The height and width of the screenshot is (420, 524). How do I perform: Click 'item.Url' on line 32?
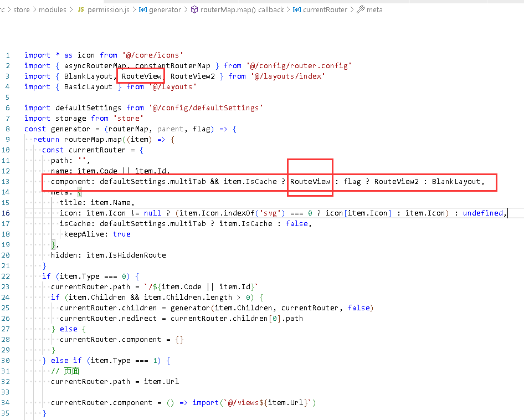(161, 382)
